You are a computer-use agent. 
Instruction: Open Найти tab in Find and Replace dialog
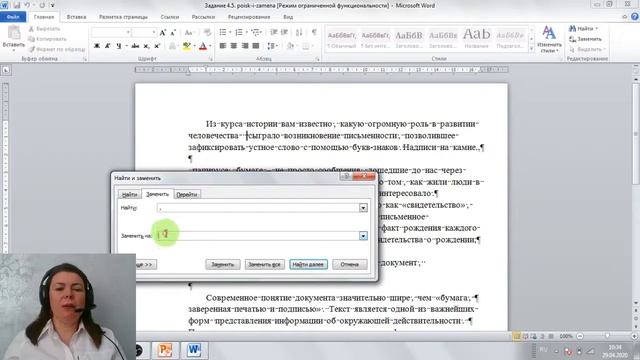(x=129, y=195)
